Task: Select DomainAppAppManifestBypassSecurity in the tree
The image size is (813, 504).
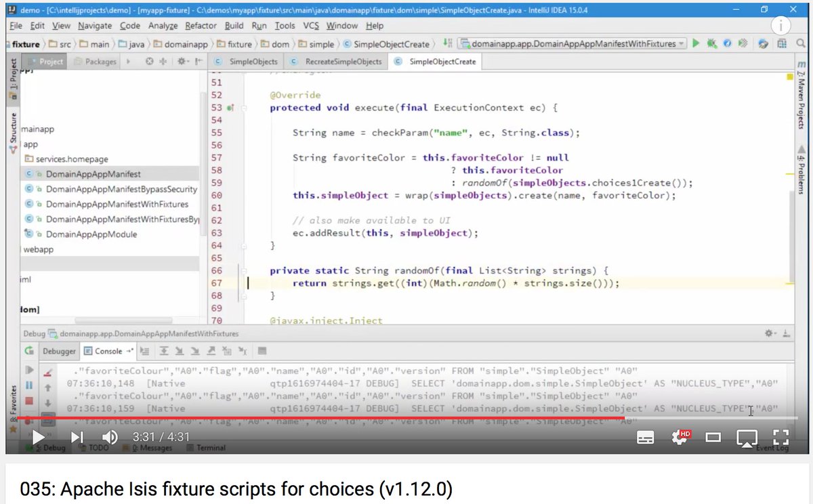Action: tap(110, 189)
